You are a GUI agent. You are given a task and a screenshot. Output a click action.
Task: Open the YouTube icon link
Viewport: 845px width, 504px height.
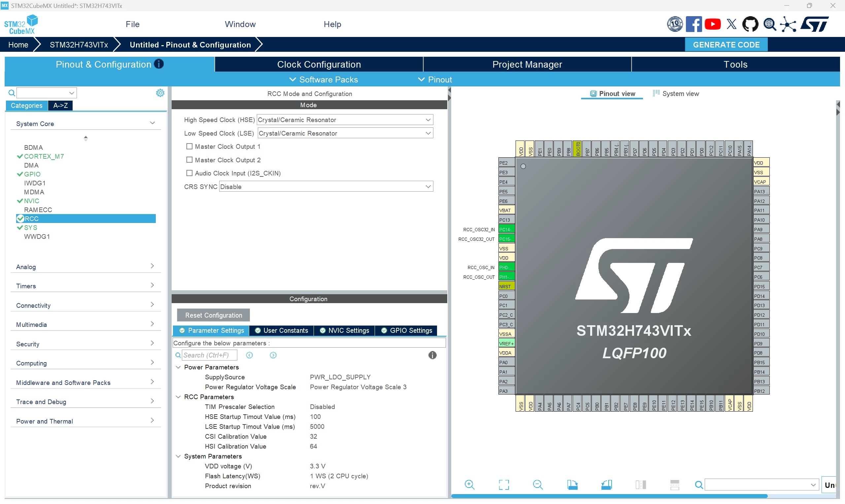pyautogui.click(x=713, y=24)
